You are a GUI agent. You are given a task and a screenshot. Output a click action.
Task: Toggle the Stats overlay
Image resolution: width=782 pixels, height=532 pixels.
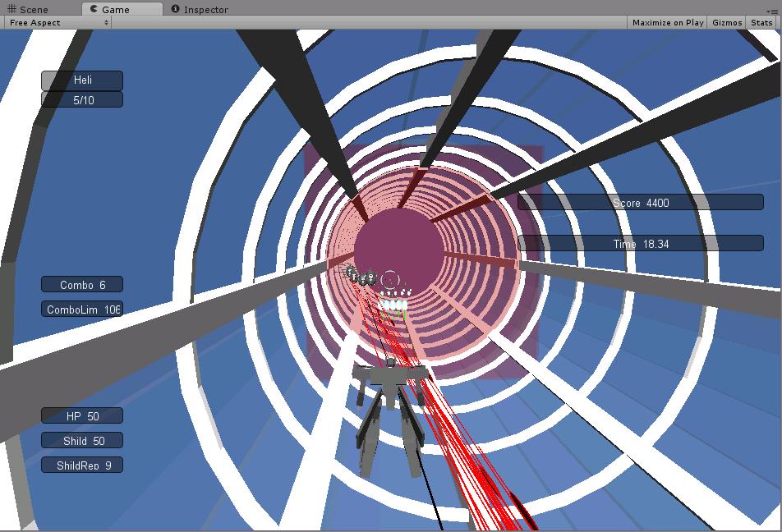tap(761, 22)
